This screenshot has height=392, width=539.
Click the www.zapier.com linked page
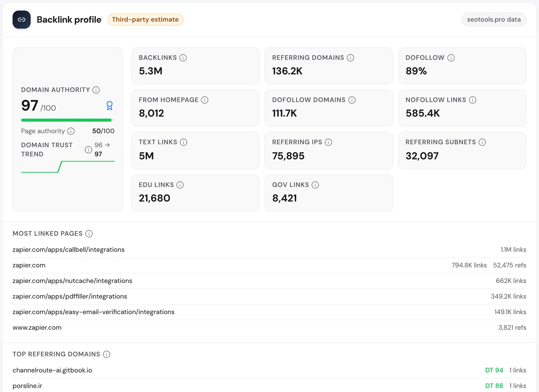37,328
